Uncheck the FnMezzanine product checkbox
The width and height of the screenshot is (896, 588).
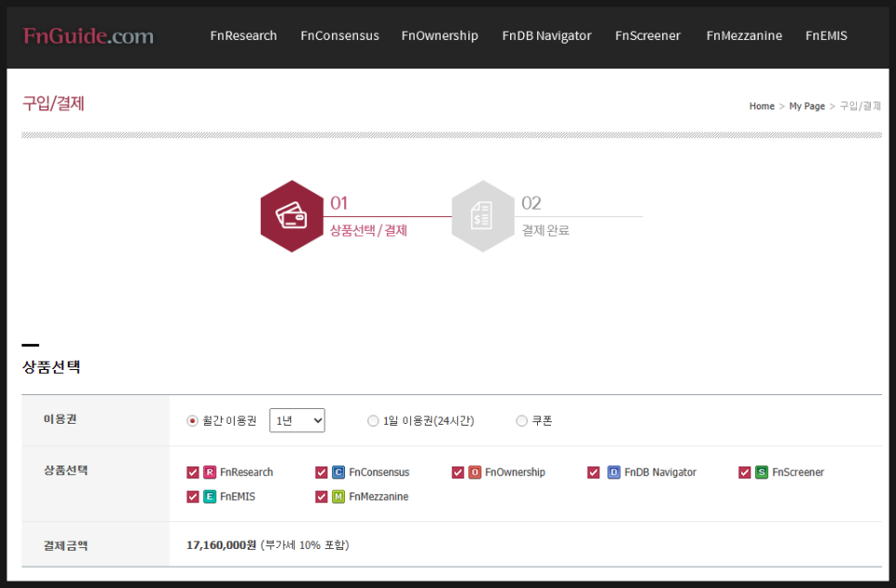tap(321, 496)
